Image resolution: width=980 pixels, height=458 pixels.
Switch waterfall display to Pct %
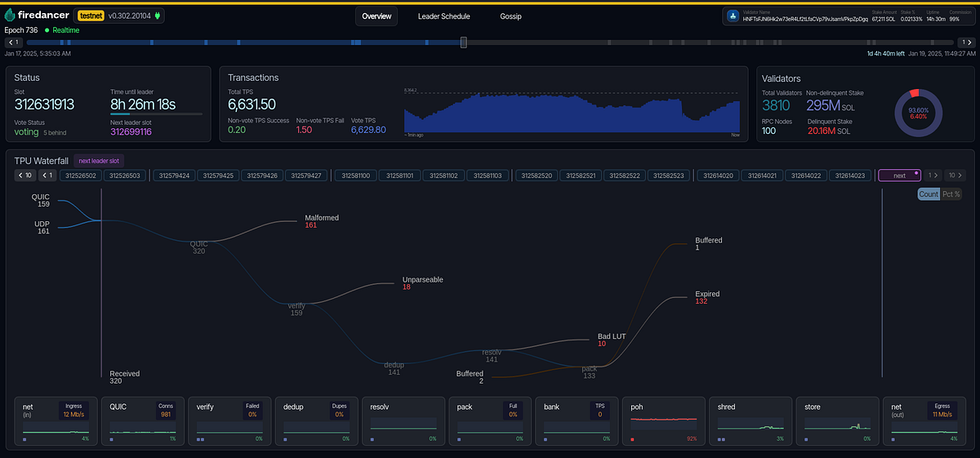951,194
